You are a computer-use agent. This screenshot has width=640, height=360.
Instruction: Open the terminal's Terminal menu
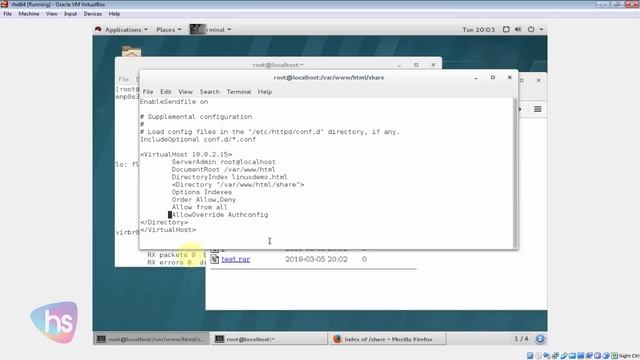(239, 91)
